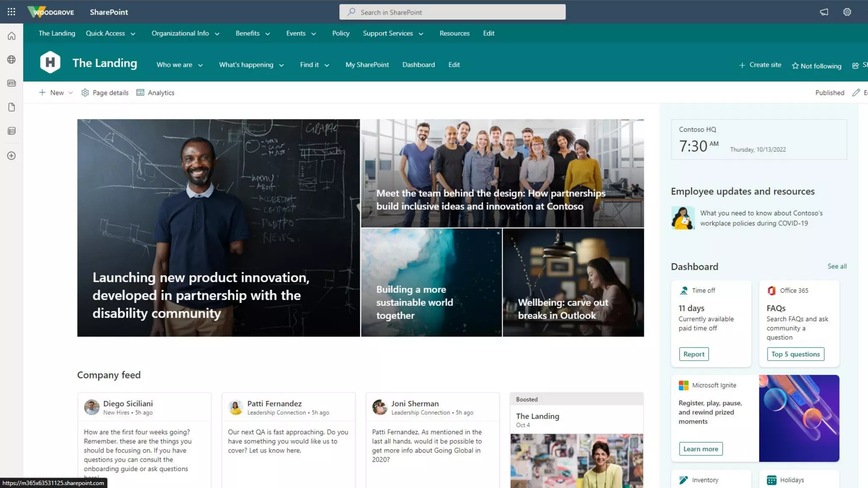This screenshot has height=488, width=868.
Task: Open the Policy menu item
Action: (x=340, y=33)
